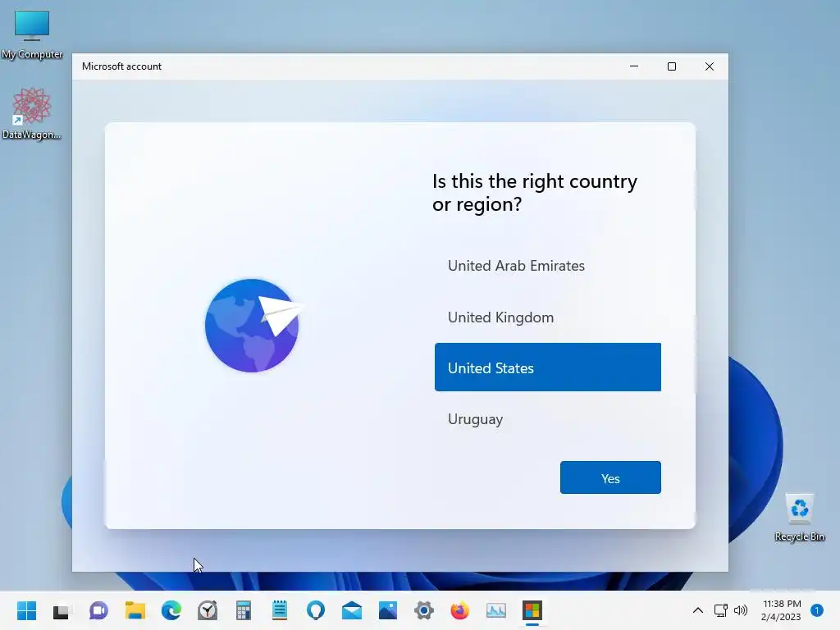This screenshot has width=840, height=630.
Task: Open Settings gear in the taskbar
Action: (424, 610)
